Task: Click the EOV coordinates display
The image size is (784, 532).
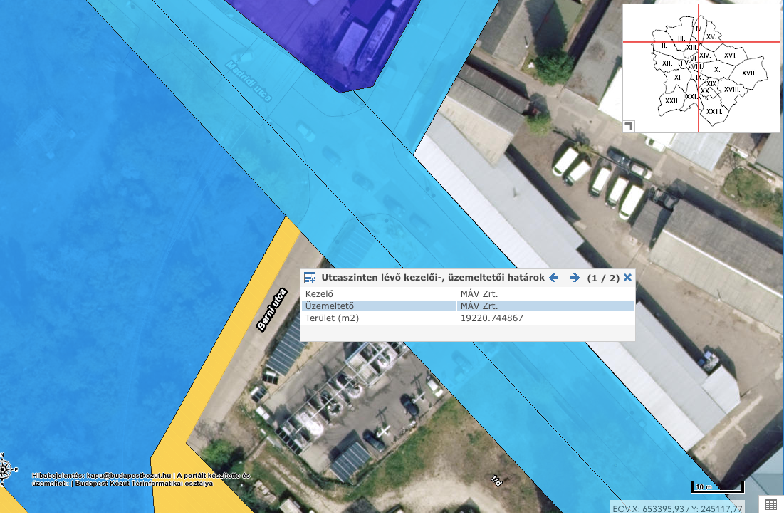Action: pyautogui.click(x=682, y=508)
